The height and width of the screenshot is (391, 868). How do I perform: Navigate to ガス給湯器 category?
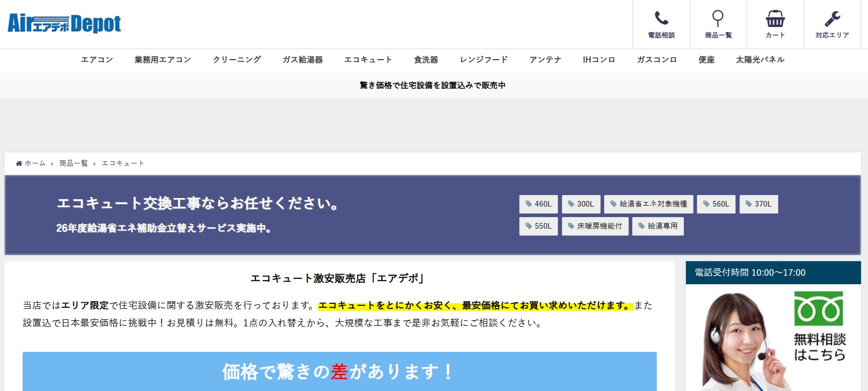(x=303, y=60)
